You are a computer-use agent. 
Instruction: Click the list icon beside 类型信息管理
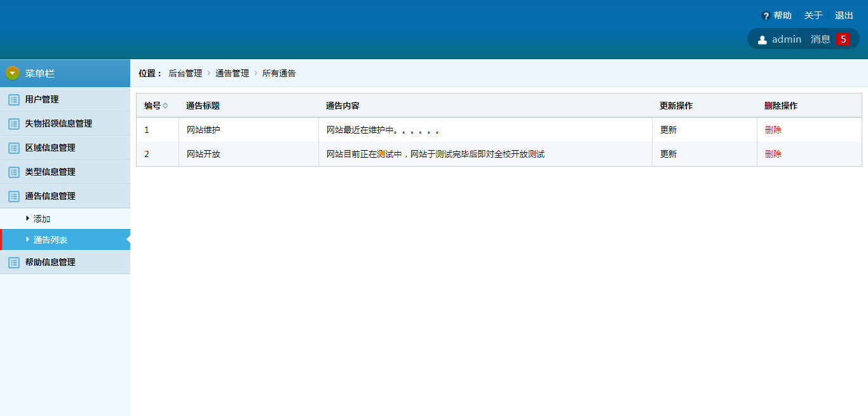coord(14,172)
